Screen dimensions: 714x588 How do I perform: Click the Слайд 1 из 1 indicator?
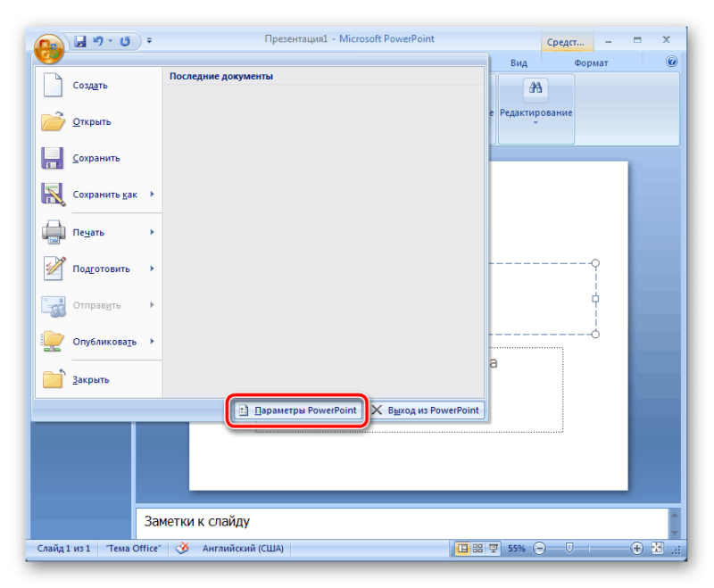(x=63, y=549)
